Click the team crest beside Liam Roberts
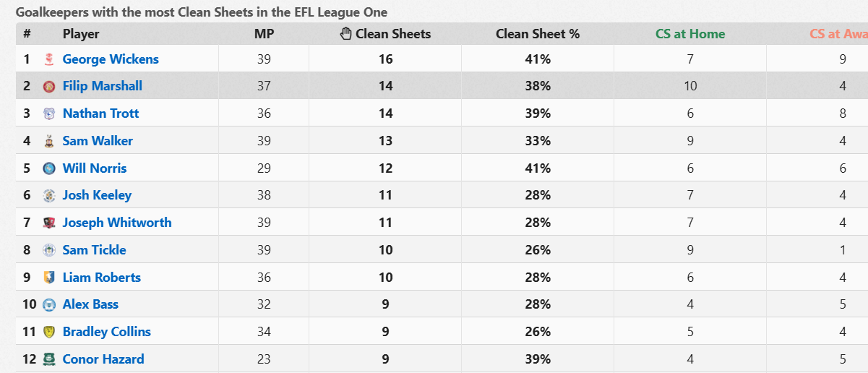Viewport: 868px width, 373px height. tap(49, 278)
